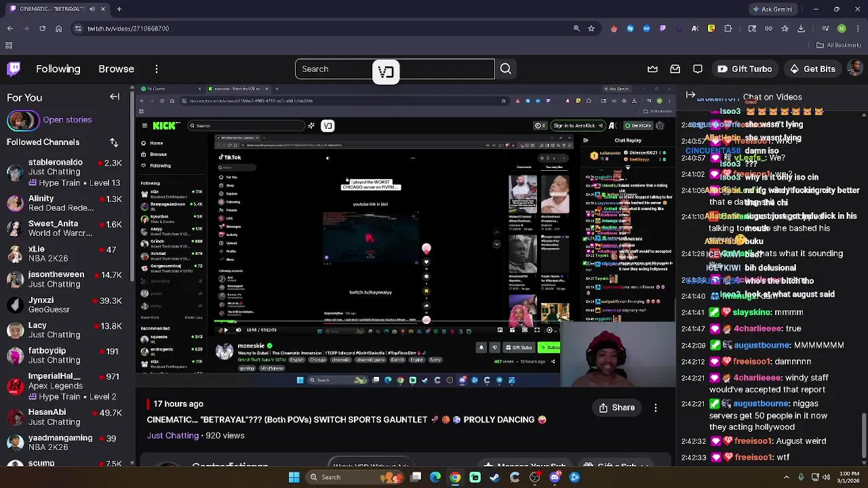Open Prime Gaming crown icon
This screenshot has width=868, height=488.
point(652,69)
